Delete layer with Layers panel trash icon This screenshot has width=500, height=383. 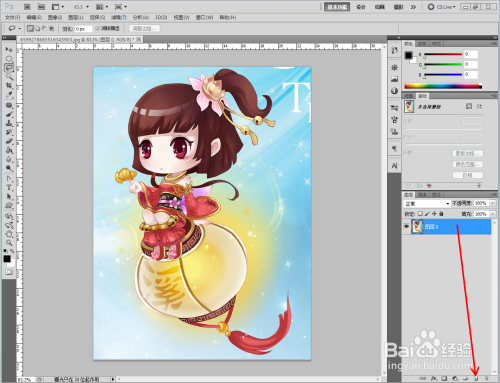pos(487,378)
